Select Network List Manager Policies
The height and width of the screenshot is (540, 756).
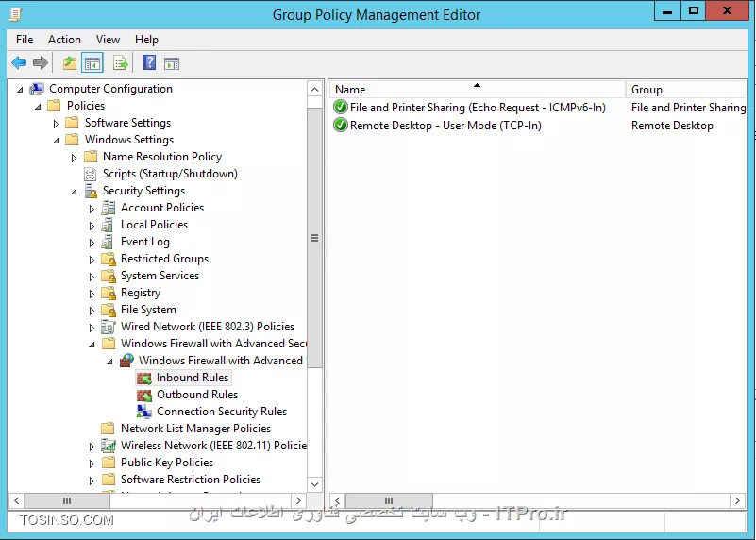tap(195, 429)
